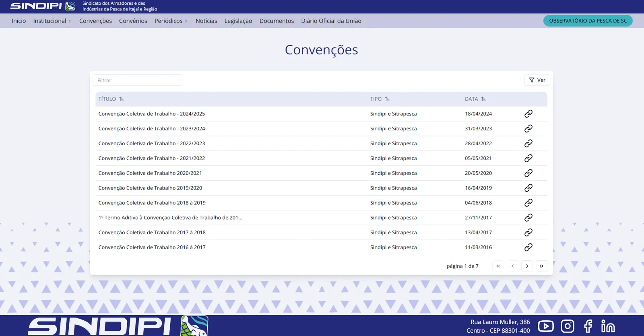Open Observatório da Pesca de SC
The image size is (644, 336).
[588, 21]
